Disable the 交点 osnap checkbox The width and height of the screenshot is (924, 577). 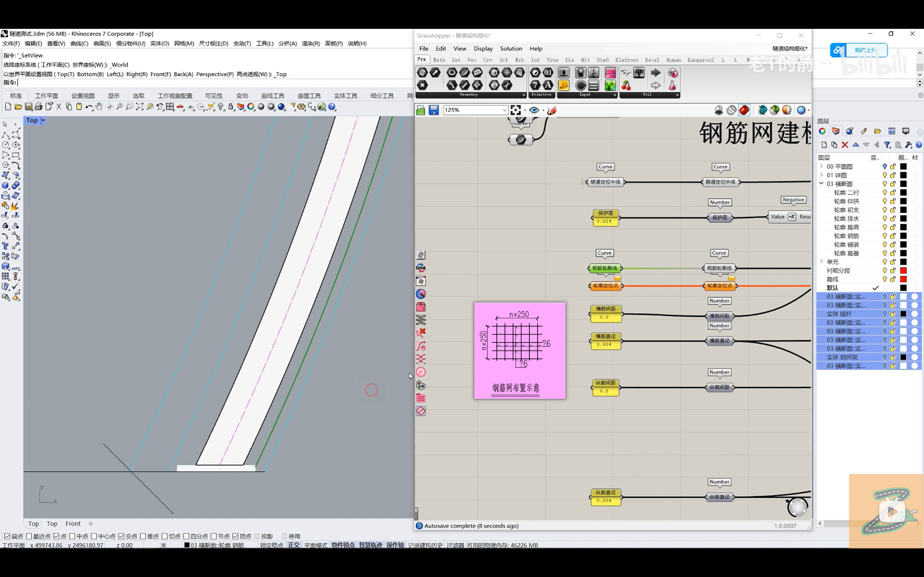[x=121, y=536]
